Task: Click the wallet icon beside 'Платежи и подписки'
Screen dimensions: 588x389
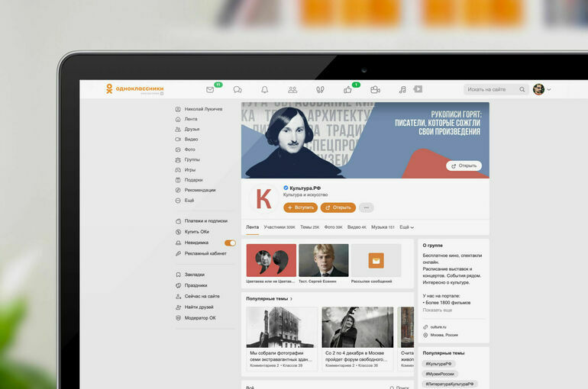Action: coord(179,221)
